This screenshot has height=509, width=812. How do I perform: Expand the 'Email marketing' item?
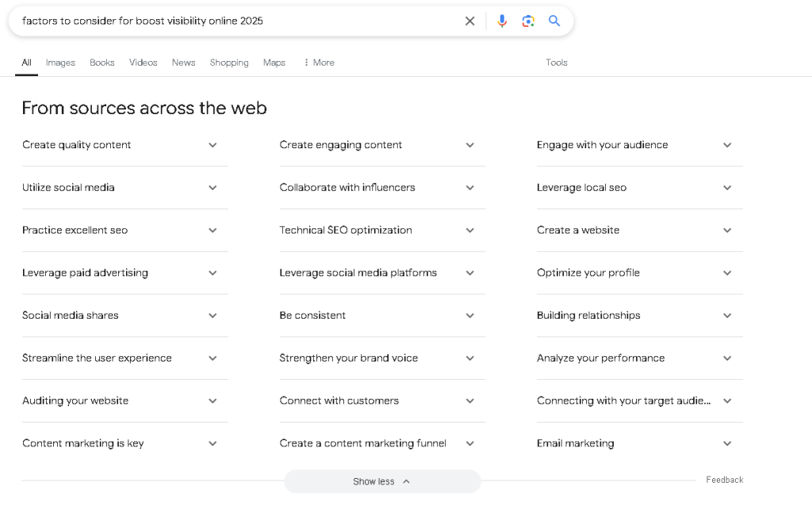tap(727, 443)
